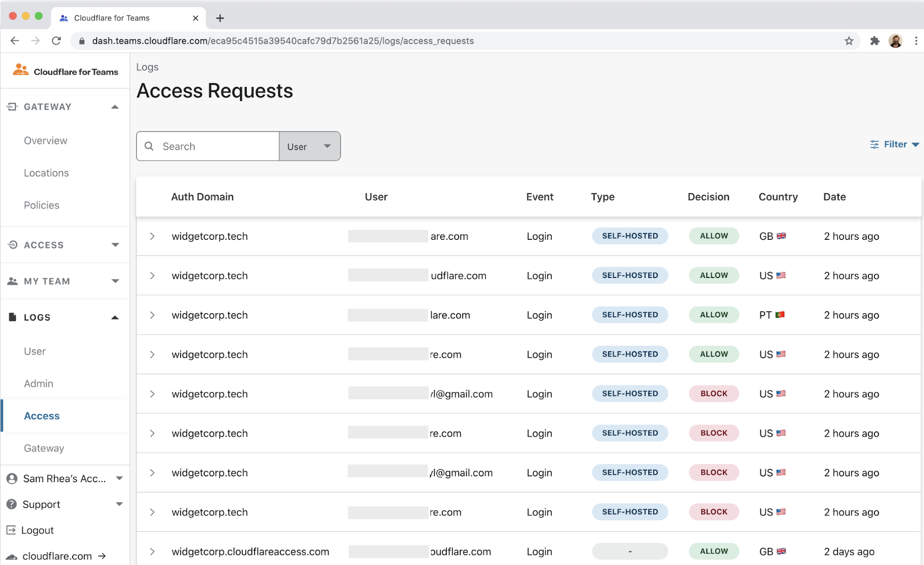Screen dimensions: 924x565
Task: Click the browser forward arrow
Action: (35, 41)
